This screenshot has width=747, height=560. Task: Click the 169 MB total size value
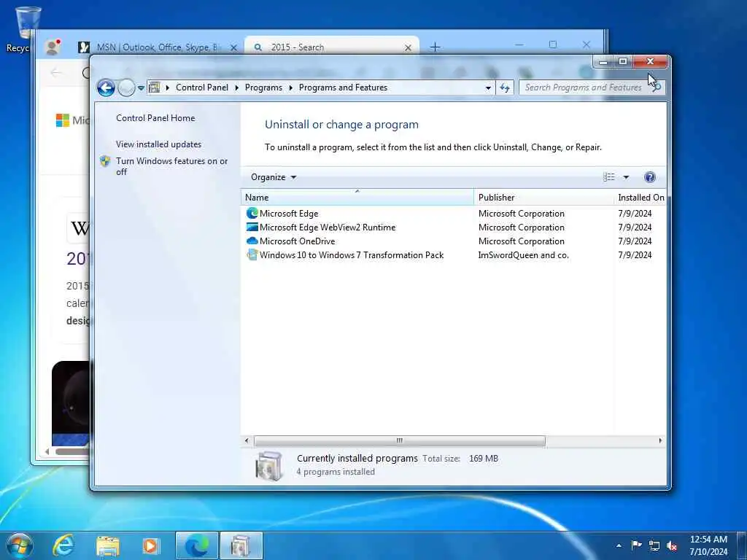coord(483,459)
